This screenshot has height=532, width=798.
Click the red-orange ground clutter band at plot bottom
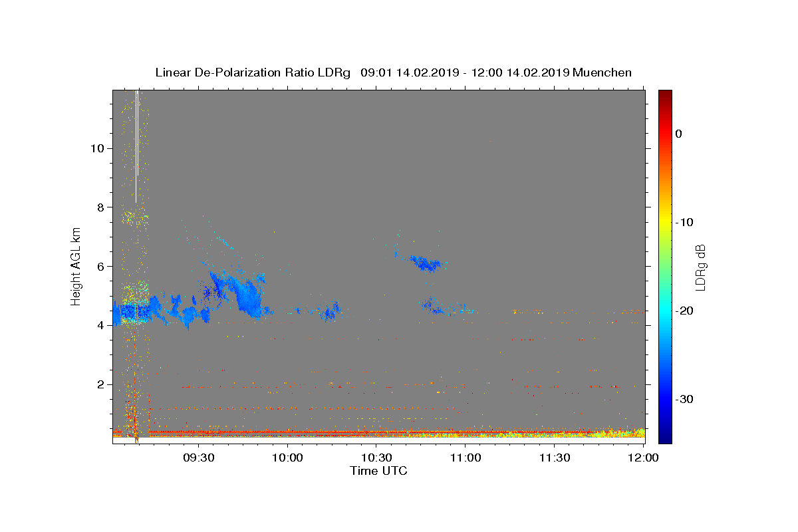pyautogui.click(x=378, y=434)
